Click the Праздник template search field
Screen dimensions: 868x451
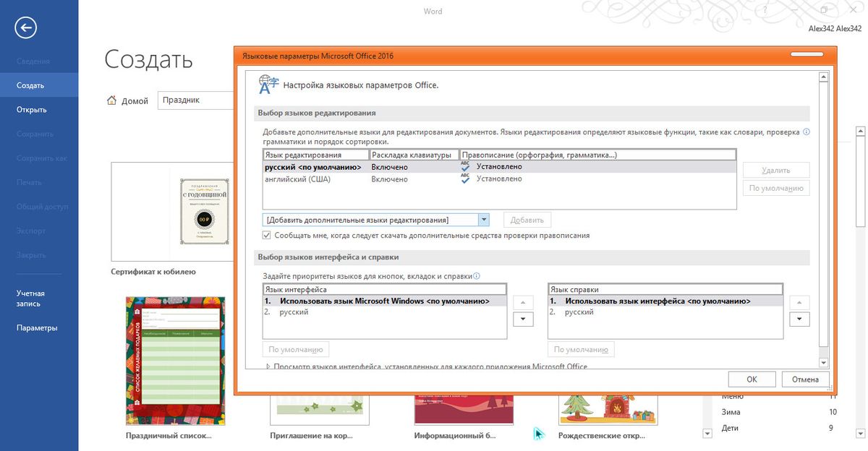(x=195, y=100)
